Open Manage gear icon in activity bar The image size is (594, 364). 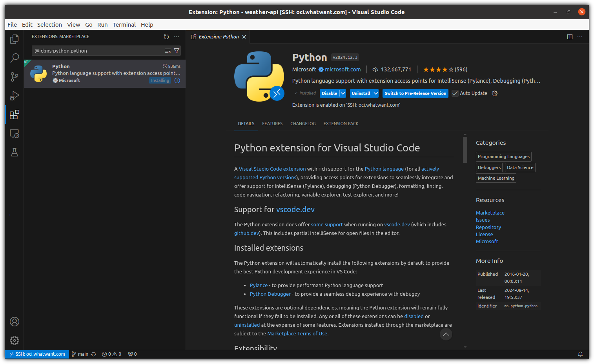pos(15,340)
